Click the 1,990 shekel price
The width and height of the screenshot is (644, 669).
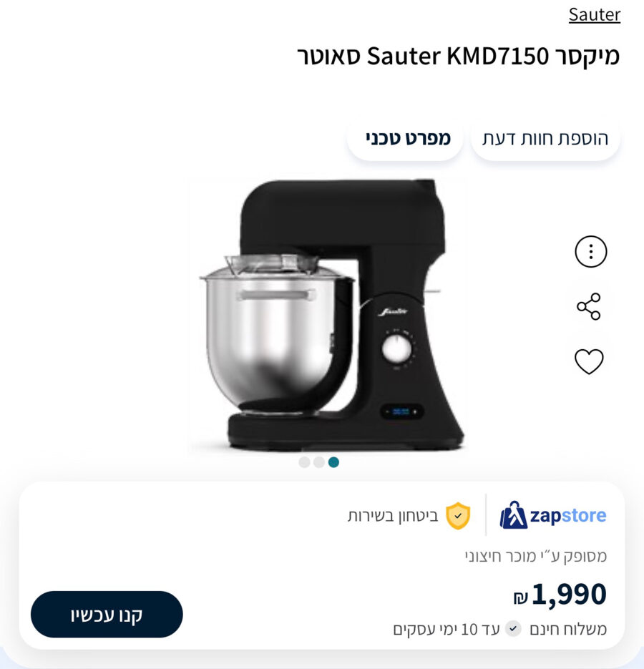point(560,593)
